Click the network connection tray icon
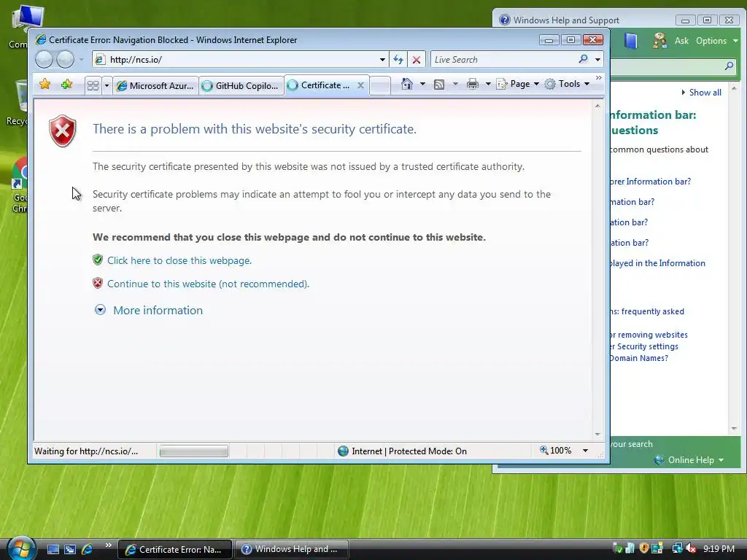This screenshot has width=747, height=560. 677,548
